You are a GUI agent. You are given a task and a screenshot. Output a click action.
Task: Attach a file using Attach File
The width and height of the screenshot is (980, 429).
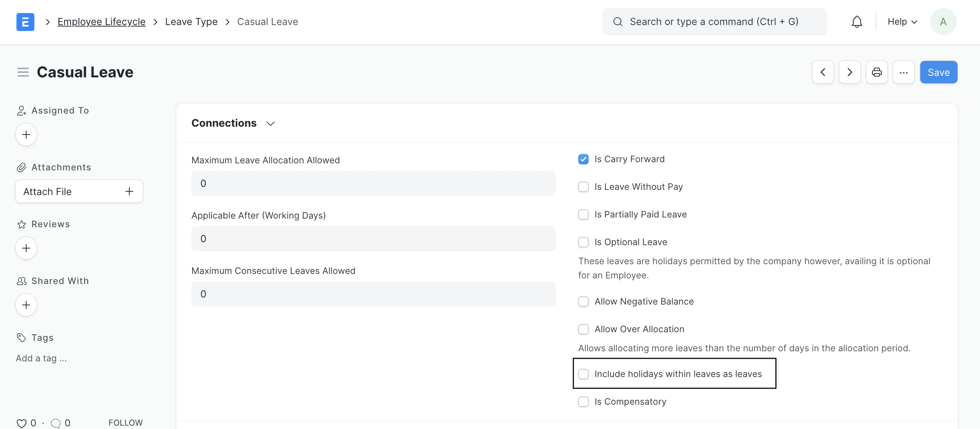pyautogui.click(x=79, y=191)
